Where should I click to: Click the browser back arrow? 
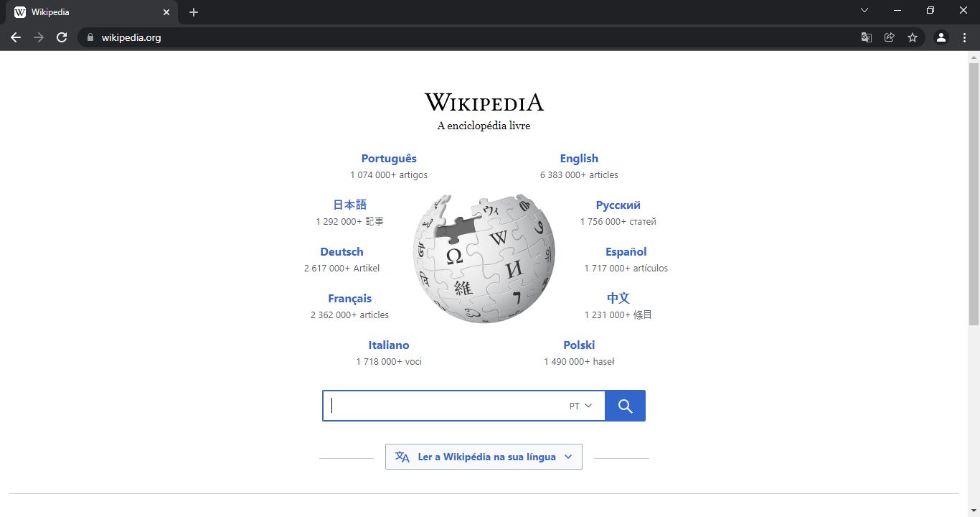coord(16,37)
